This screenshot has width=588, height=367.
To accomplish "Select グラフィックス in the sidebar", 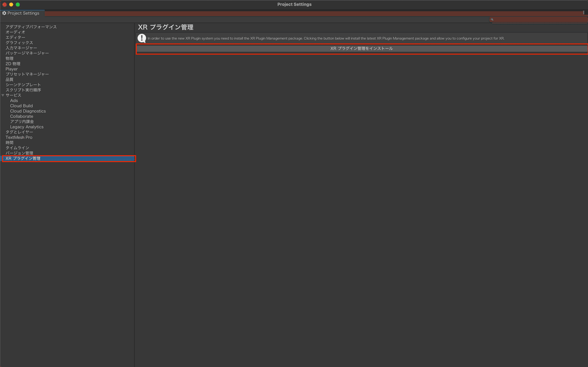I will click(19, 43).
